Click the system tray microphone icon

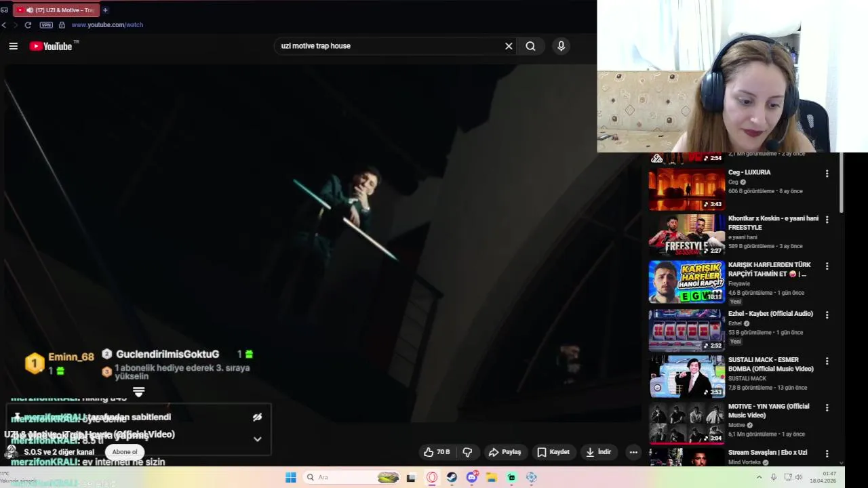coord(774,477)
